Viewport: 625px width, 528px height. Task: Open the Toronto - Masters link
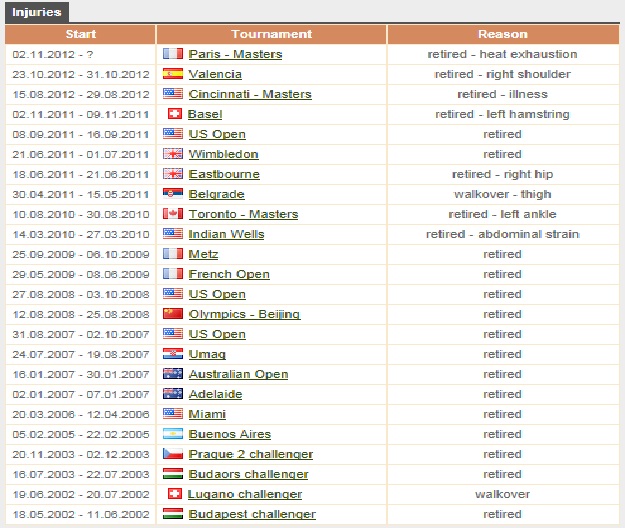[243, 214]
